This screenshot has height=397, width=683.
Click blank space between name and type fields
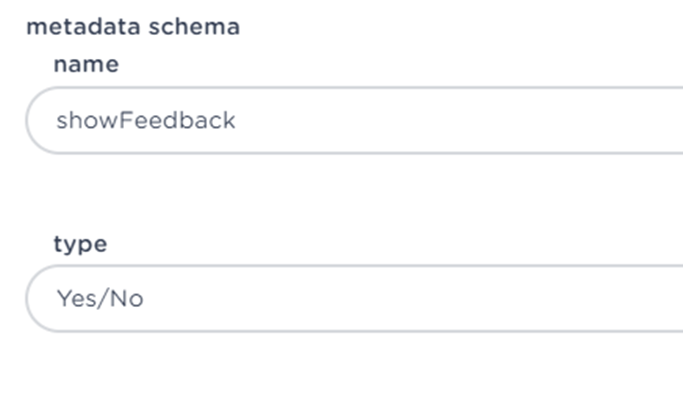tap(348, 192)
